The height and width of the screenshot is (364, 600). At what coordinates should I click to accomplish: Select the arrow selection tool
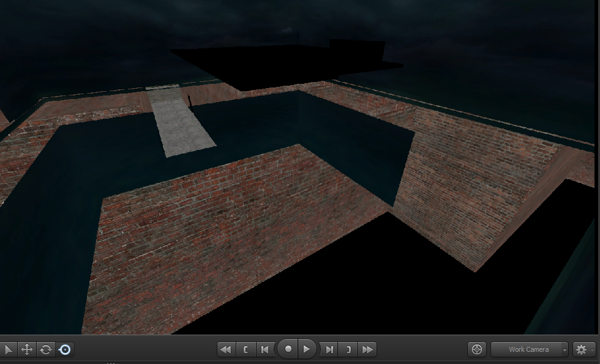pos(8,349)
